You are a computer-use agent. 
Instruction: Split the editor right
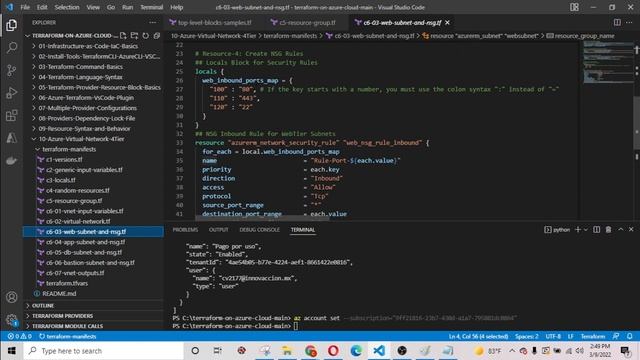[x=617, y=22]
